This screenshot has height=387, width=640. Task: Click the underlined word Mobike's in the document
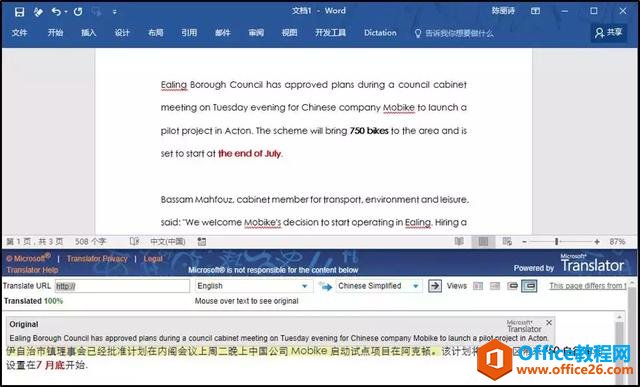click(262, 223)
